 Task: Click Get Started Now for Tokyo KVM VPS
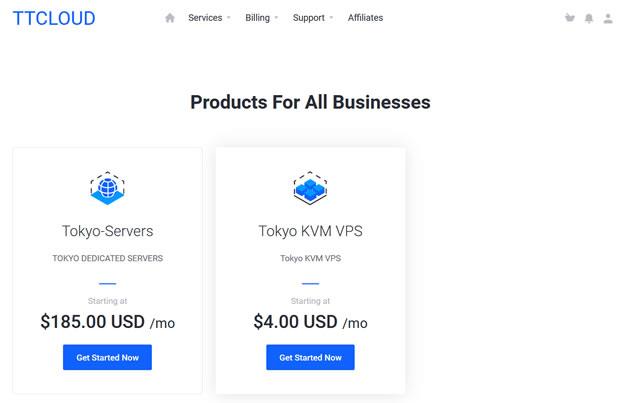(x=310, y=357)
